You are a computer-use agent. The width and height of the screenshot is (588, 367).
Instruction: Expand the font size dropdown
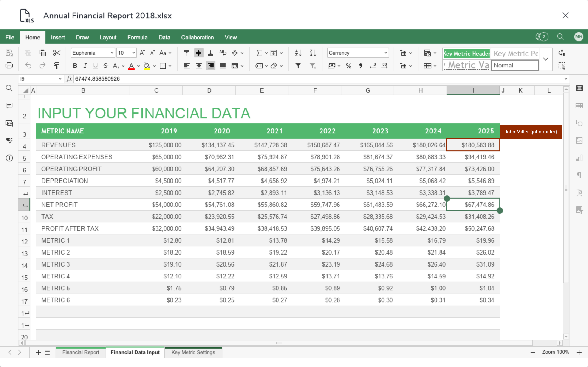pyautogui.click(x=133, y=53)
